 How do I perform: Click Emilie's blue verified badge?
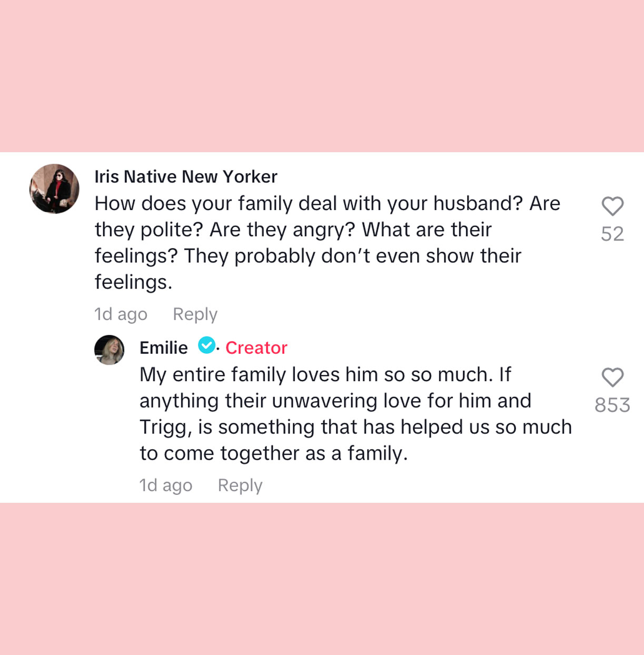click(x=206, y=346)
